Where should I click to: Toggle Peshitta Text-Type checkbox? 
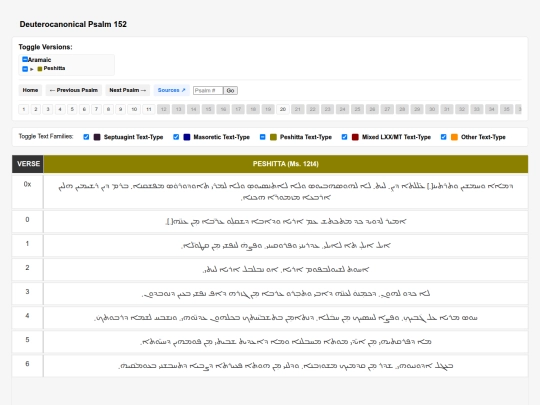[262, 137]
